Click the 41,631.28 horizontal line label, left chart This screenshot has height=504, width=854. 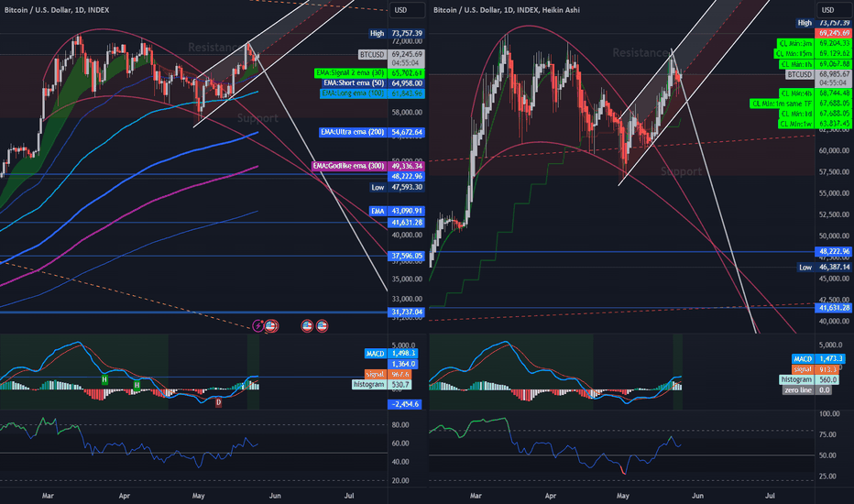tap(406, 223)
